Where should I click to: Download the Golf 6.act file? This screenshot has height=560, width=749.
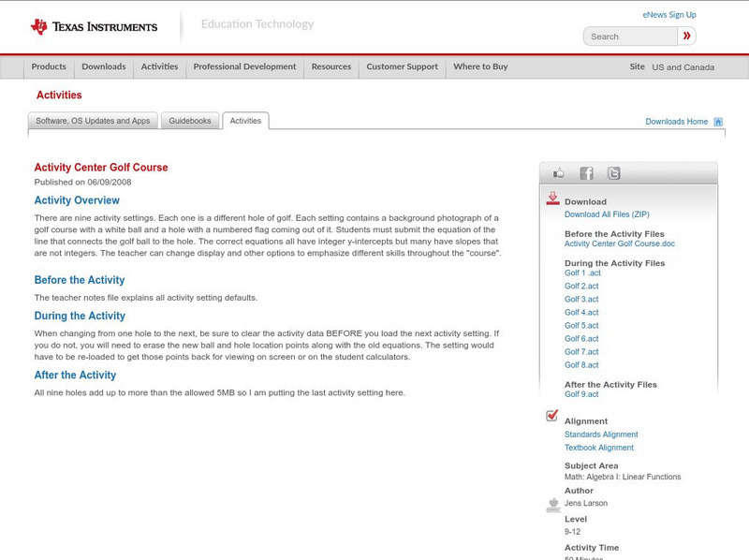[x=581, y=339]
